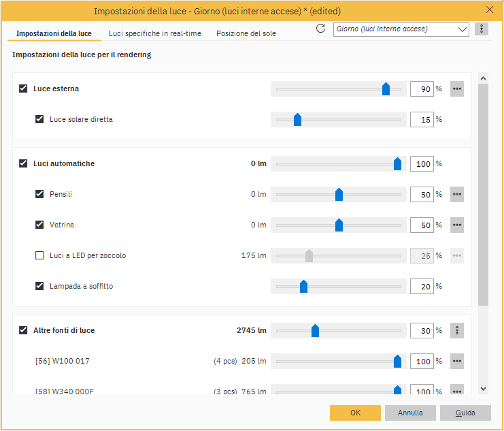The image size is (504, 431).
Task: Click the refresh icon beside the preset dropdown
Action: pyautogui.click(x=321, y=29)
